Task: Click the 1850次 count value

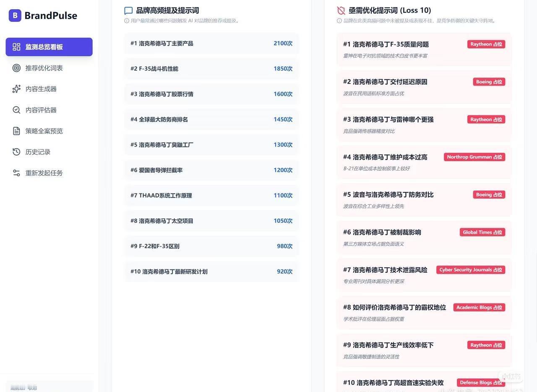Action: pos(283,69)
